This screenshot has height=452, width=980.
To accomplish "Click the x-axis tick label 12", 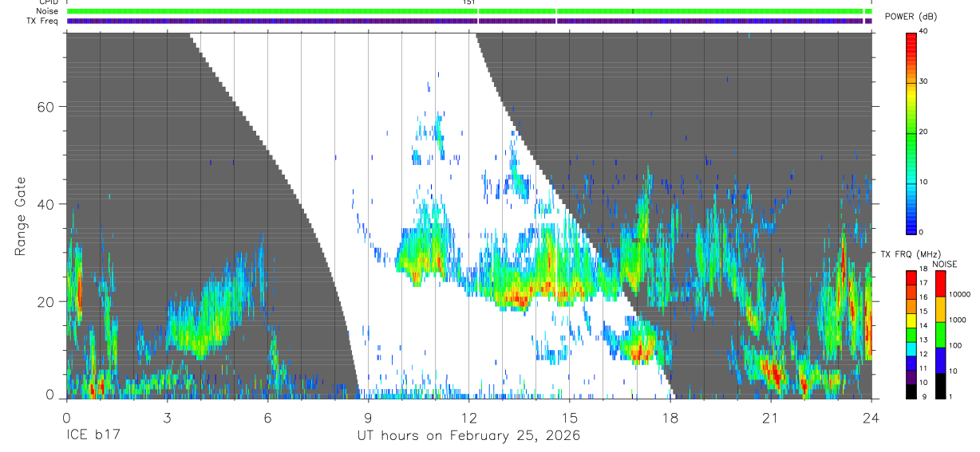I will pos(468,417).
